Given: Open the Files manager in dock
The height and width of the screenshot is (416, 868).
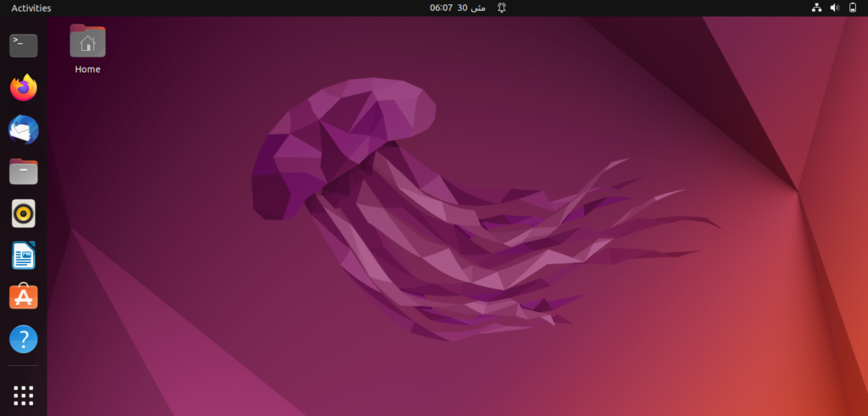Looking at the screenshot, I should coord(23,171).
